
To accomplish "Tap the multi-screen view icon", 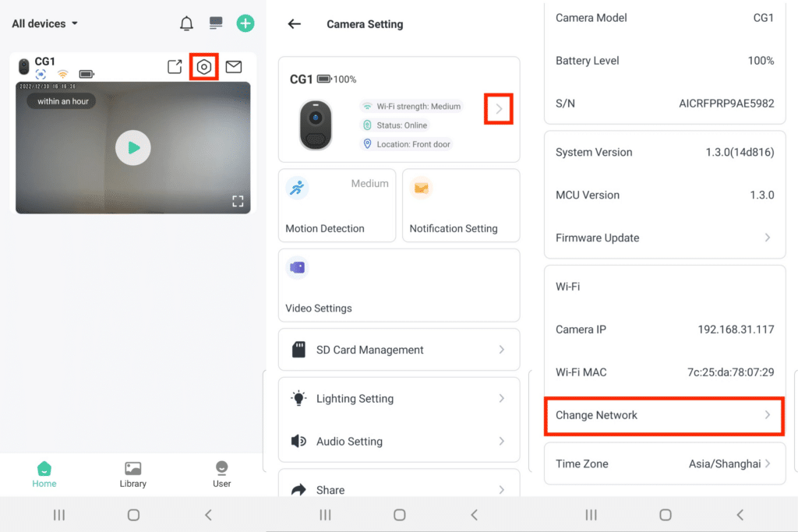I will pos(216,23).
